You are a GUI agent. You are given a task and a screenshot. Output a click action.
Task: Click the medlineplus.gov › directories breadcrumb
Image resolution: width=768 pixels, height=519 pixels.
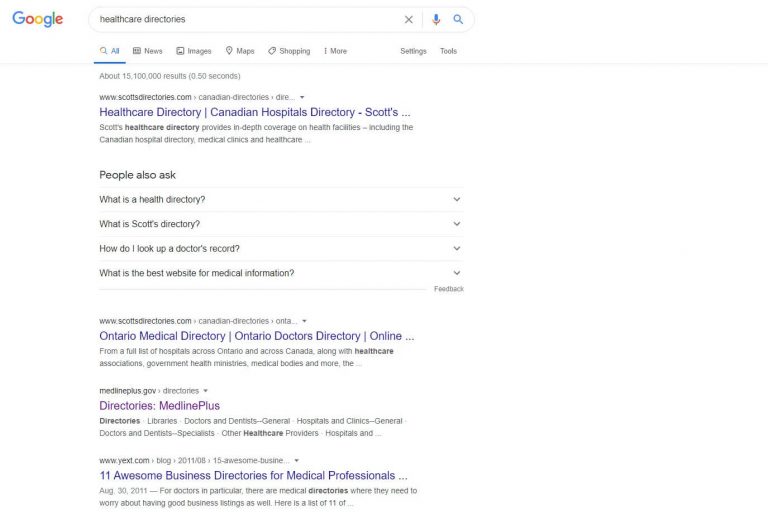pos(149,391)
